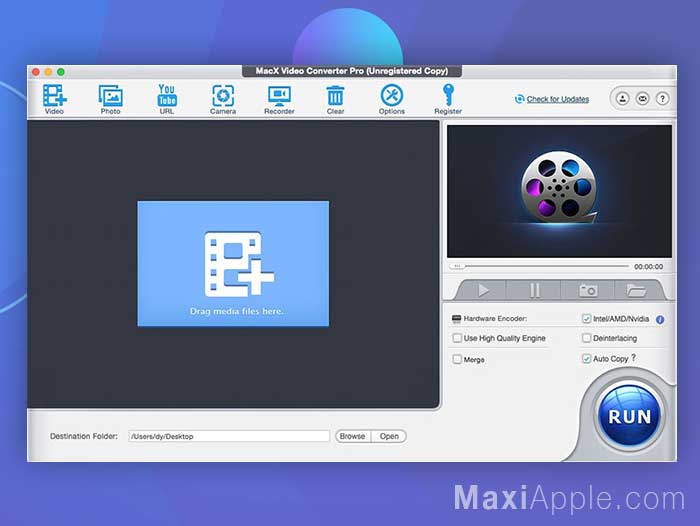The width and height of the screenshot is (700, 526).
Task: Click the Open destination button
Action: [389, 436]
